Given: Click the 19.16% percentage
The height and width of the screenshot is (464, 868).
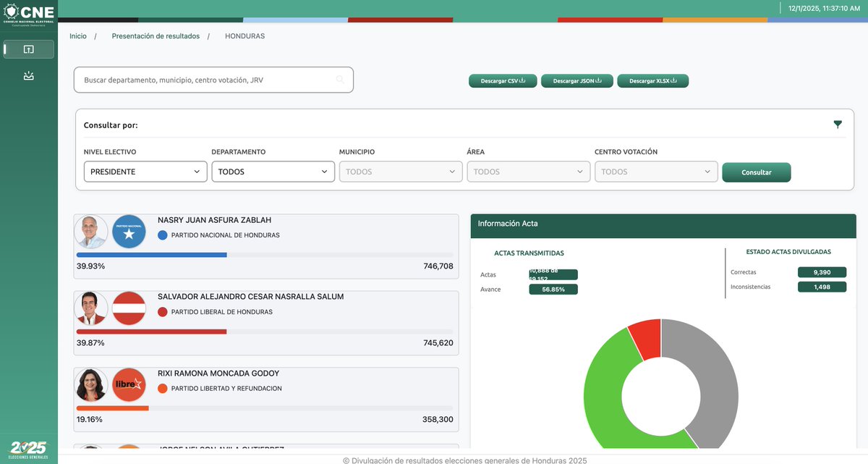Looking at the screenshot, I should [90, 420].
